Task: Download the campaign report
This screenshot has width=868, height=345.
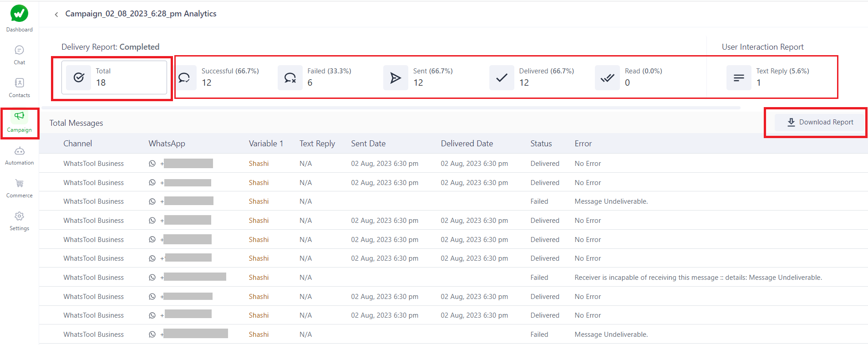Action: [x=820, y=122]
